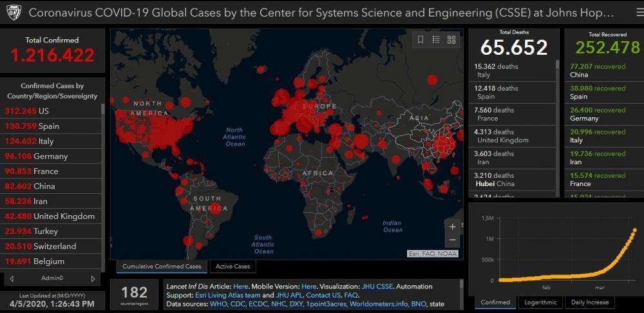Select France in confirmed cases list
This screenshot has height=313, width=644.
pos(51,171)
